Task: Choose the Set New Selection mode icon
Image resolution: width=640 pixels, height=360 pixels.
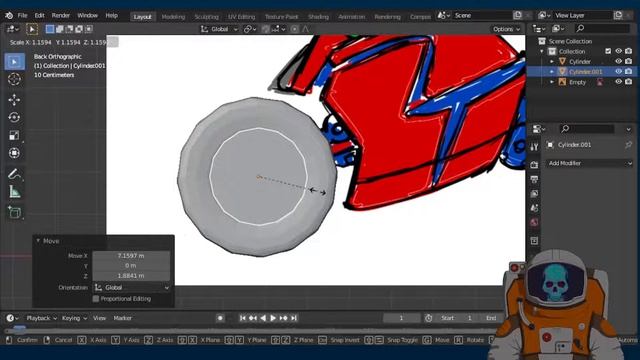Action: tap(50, 29)
